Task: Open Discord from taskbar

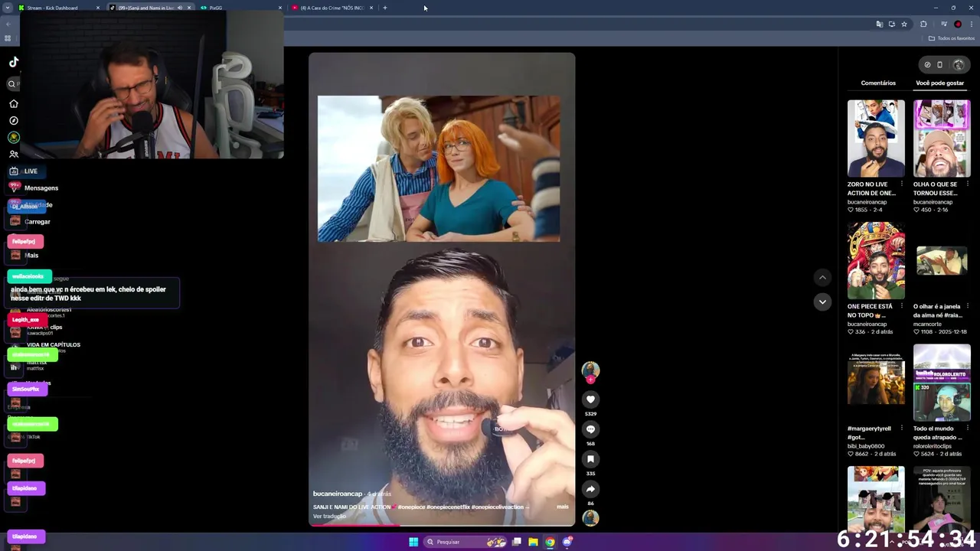Action: click(x=567, y=542)
